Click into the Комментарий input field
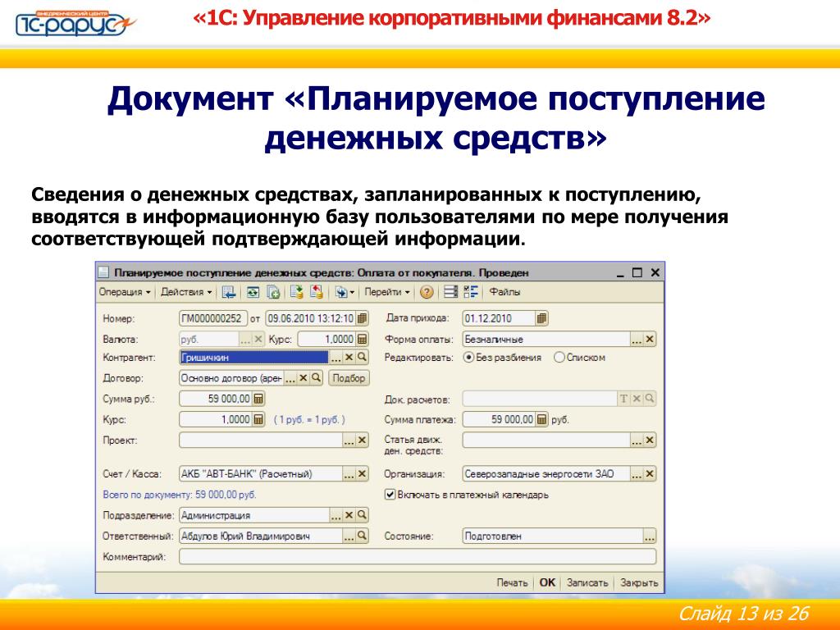840x630 pixels. [418, 557]
